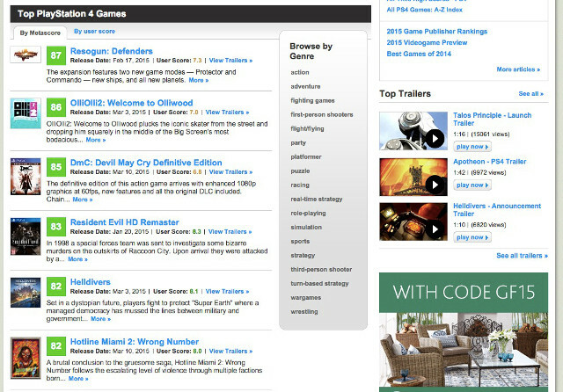
Task: View Trailers for Resident Evil HD Remaster
Action: [x=230, y=232]
